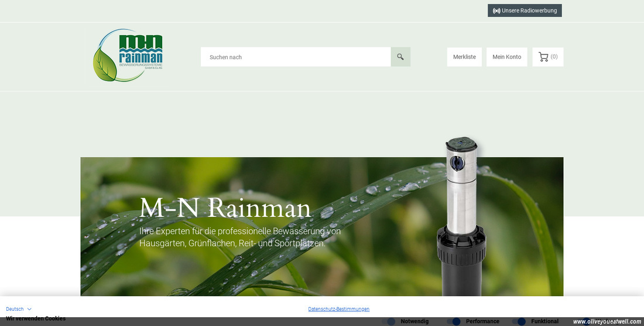The image size is (644, 326).
Task: Open Datenschutz-Bestimmungen link
Action: [339, 309]
